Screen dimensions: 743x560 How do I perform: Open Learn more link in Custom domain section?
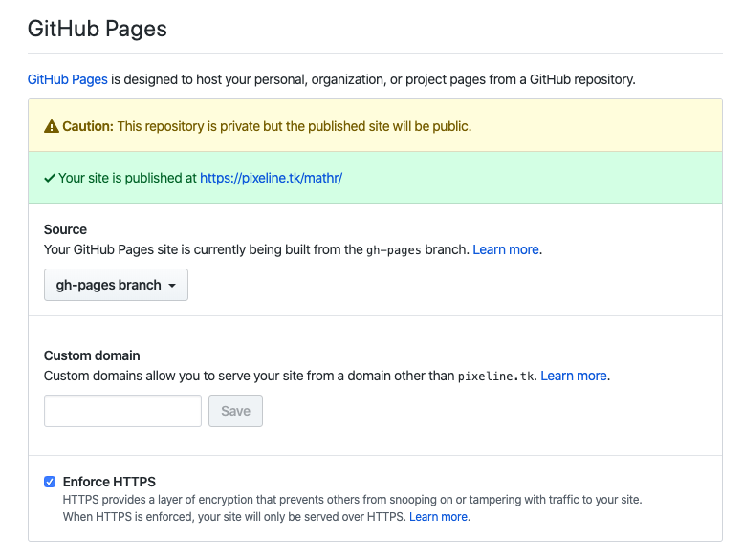tap(574, 376)
